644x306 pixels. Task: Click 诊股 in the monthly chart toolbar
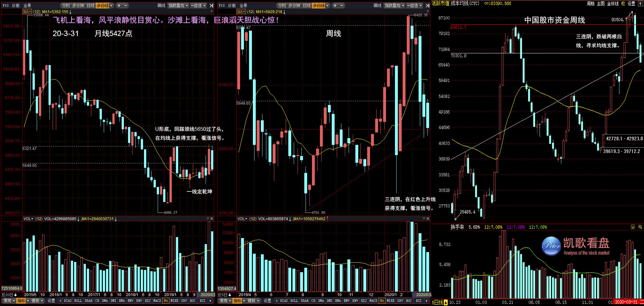[x=16, y=5]
